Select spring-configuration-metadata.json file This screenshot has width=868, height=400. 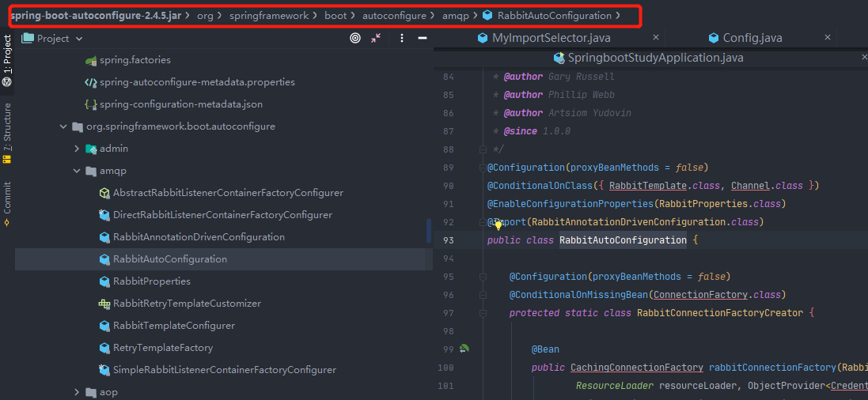tap(181, 104)
